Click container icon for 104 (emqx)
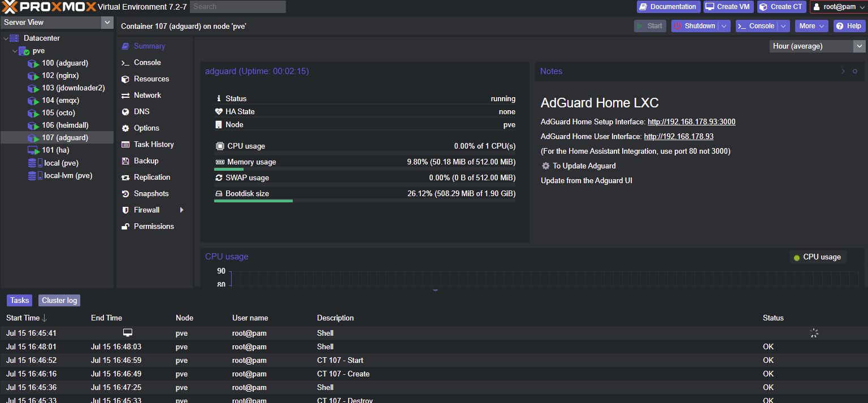 (33, 101)
